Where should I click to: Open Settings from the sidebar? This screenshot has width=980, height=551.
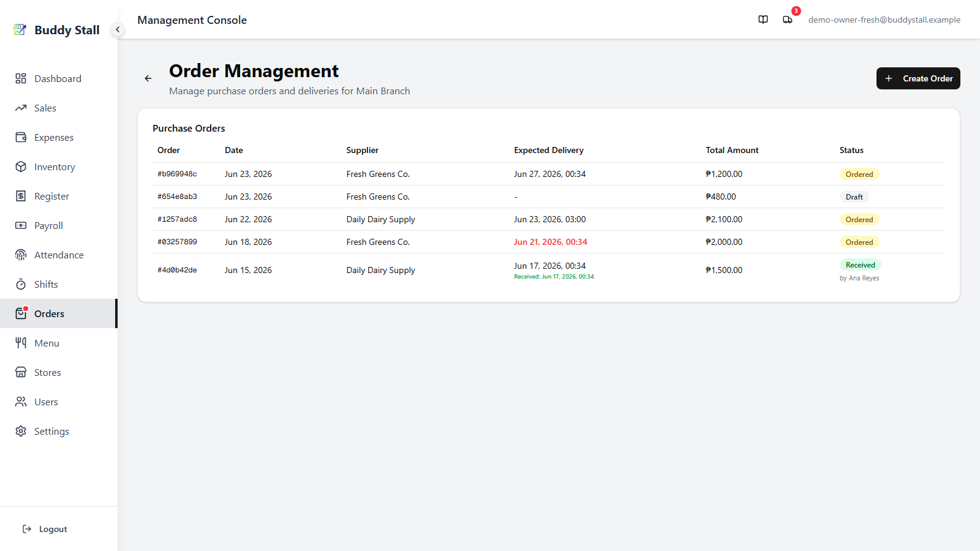coord(59,431)
